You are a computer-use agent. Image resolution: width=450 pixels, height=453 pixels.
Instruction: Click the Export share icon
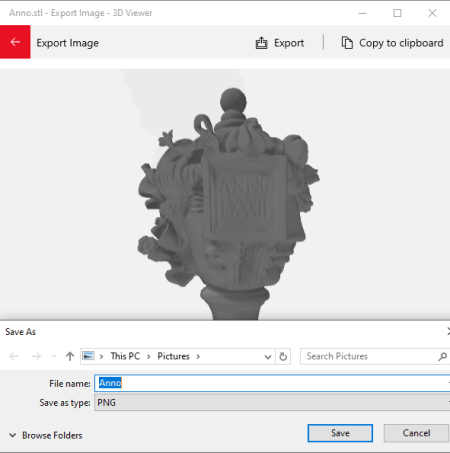coord(262,43)
